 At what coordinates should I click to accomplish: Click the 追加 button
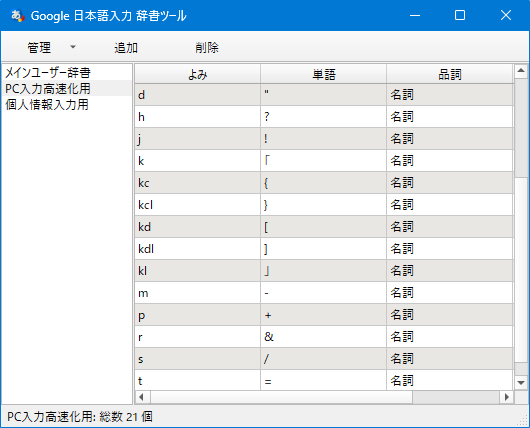[x=126, y=48]
